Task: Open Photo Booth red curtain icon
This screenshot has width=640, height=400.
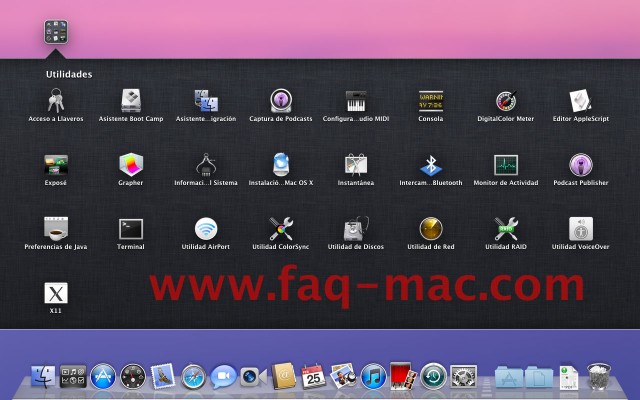Action: click(x=403, y=376)
